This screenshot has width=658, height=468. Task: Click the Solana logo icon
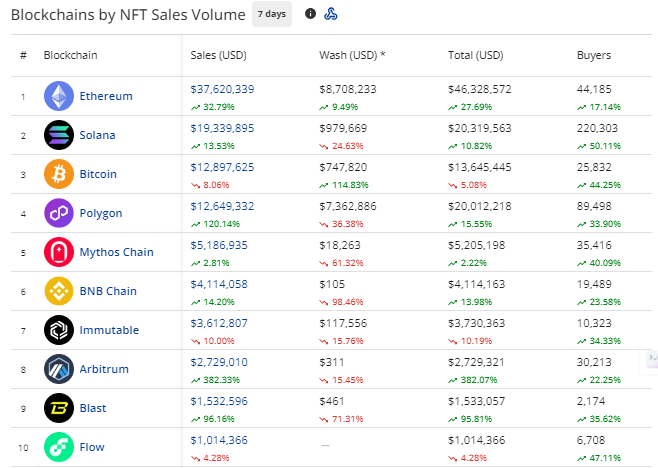59,135
